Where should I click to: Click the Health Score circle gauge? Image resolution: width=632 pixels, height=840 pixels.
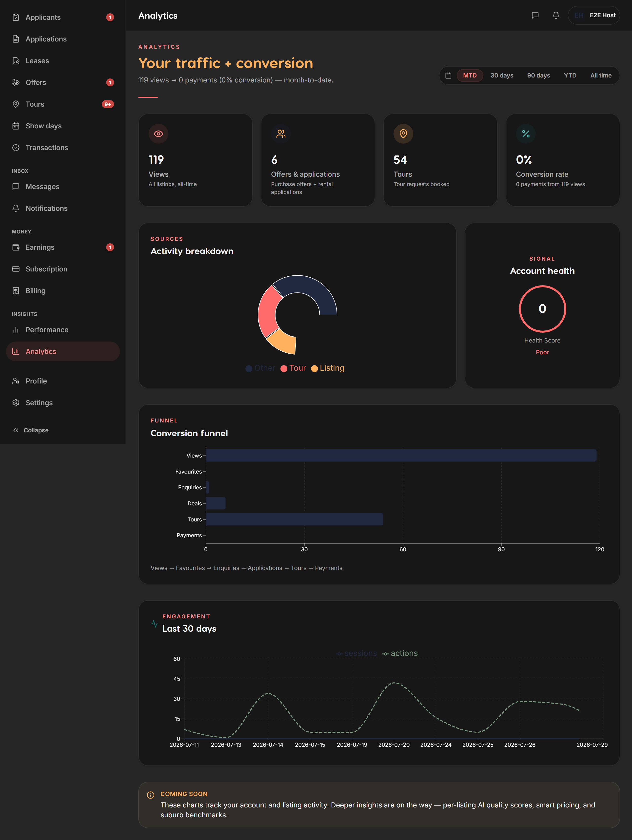542,309
